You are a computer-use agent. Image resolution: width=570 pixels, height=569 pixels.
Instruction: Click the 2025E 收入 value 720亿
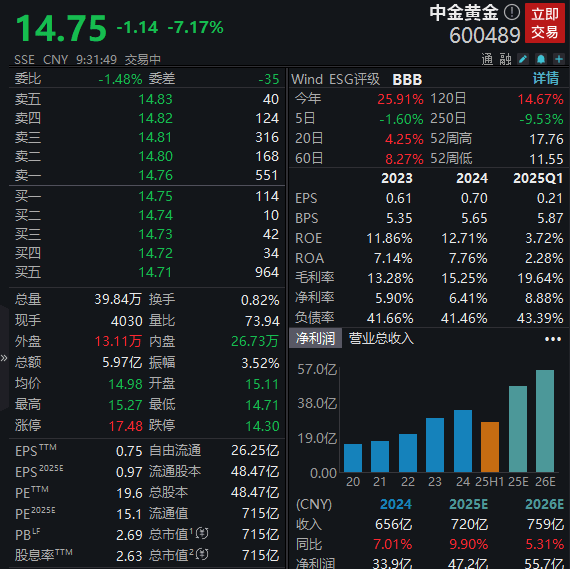[470, 524]
